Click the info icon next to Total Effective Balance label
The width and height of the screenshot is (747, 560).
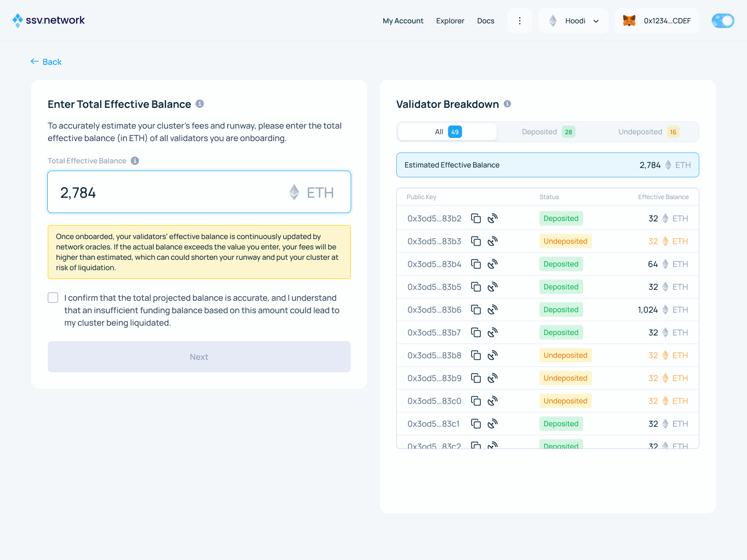[x=135, y=161]
